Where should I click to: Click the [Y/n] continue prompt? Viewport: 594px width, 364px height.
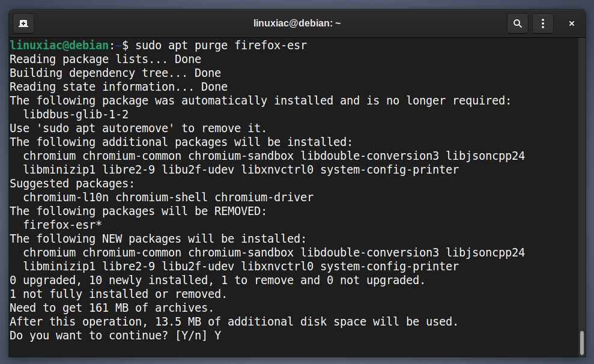pyautogui.click(x=192, y=336)
